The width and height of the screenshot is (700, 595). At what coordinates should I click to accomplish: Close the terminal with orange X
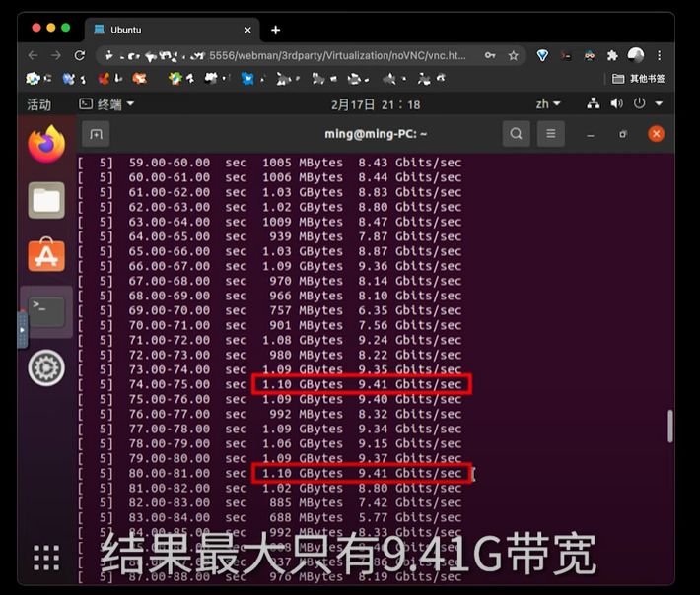[656, 134]
